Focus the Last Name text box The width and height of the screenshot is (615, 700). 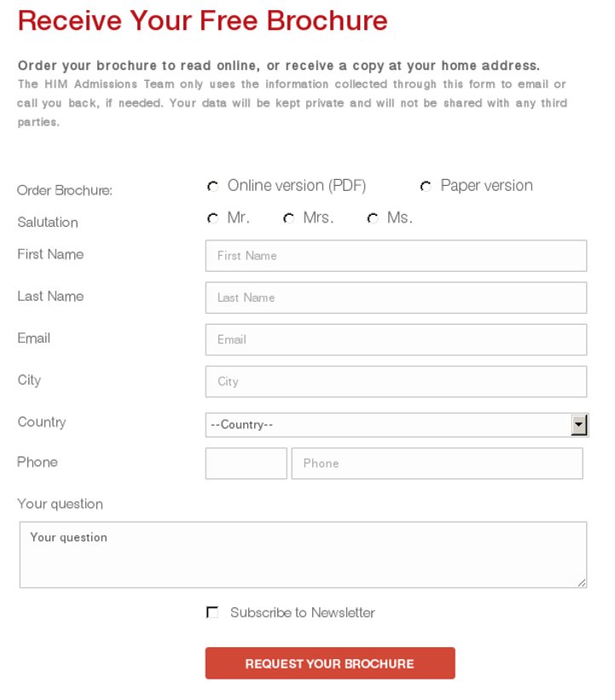(396, 298)
